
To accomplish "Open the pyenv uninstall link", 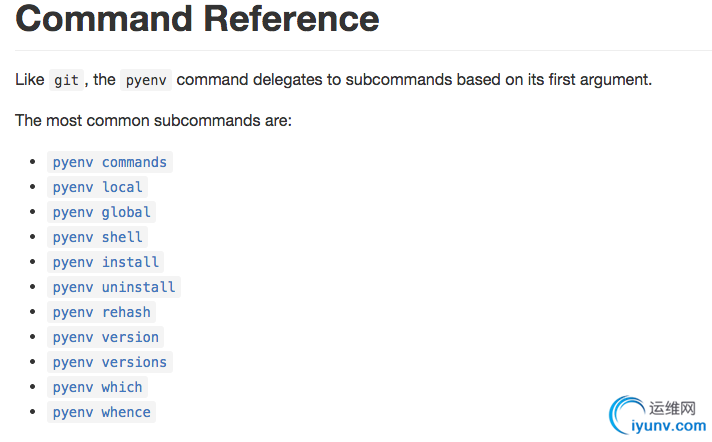I will (x=114, y=287).
